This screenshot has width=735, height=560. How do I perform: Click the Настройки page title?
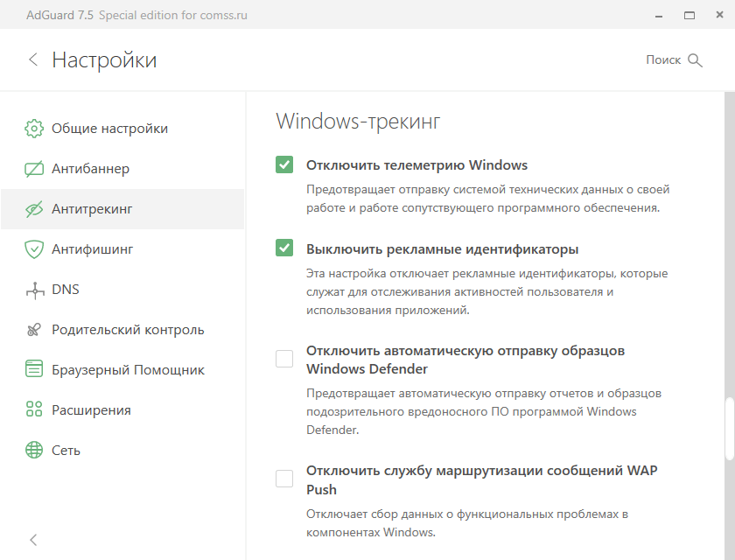coord(104,60)
